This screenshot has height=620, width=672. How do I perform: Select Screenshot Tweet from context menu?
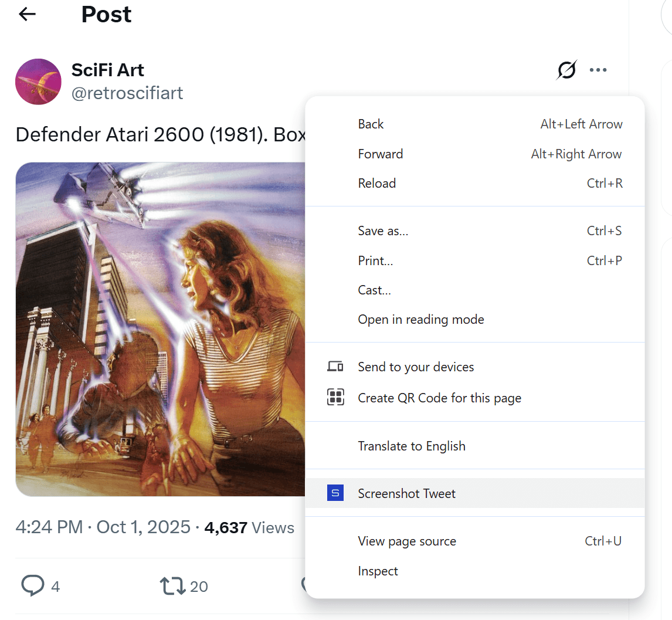click(x=407, y=493)
